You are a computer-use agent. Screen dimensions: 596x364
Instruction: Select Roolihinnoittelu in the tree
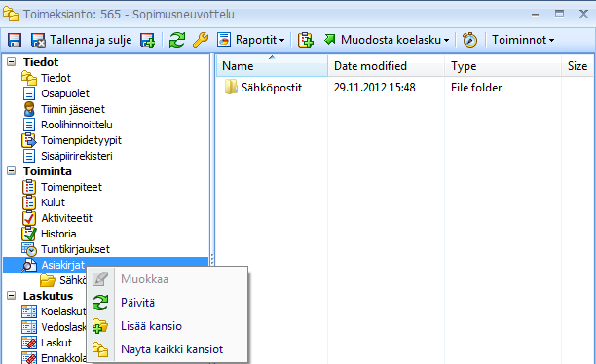(x=67, y=125)
